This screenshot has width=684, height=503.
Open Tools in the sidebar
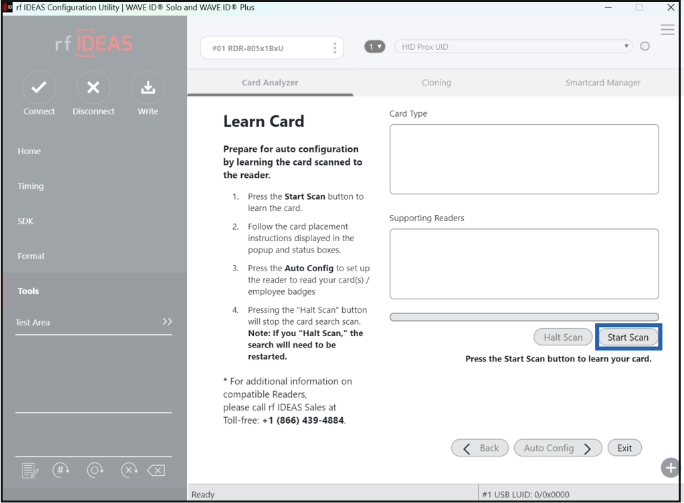tap(28, 291)
